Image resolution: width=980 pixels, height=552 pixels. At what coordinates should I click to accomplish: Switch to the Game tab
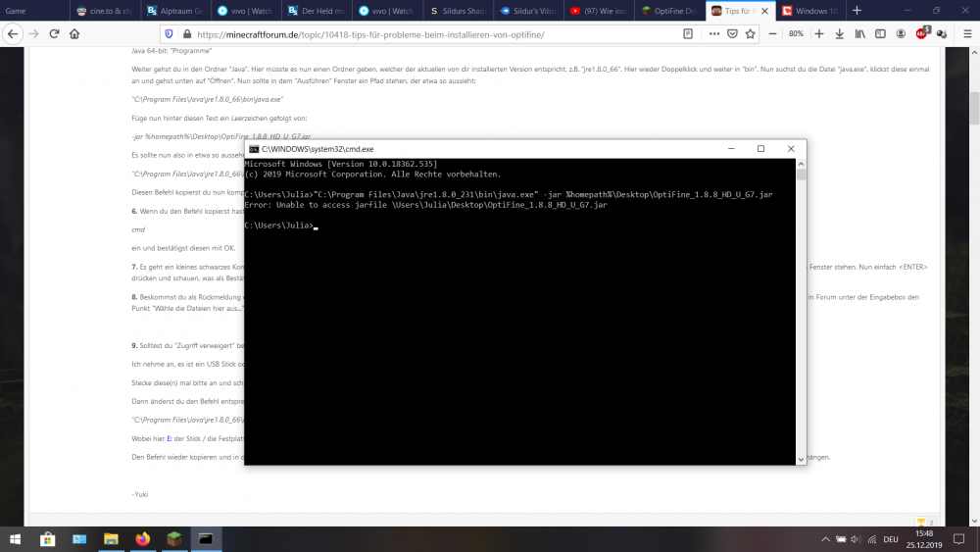[34, 11]
